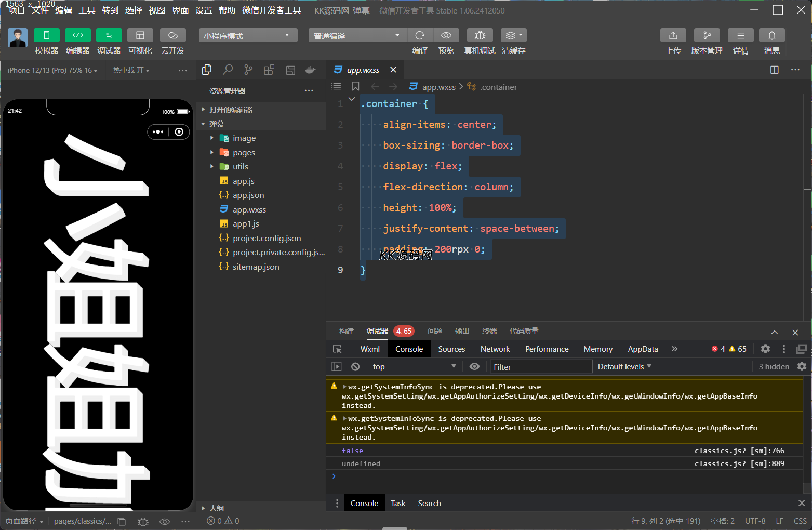Switch to the 问题 problems tab
Screen dimensions: 812x530
pos(435,331)
